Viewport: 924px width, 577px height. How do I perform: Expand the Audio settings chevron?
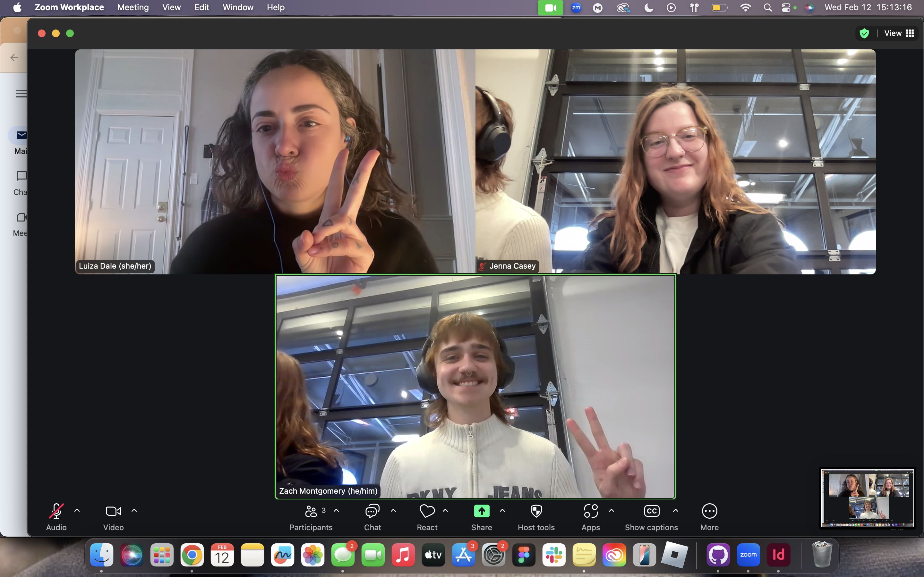77,511
